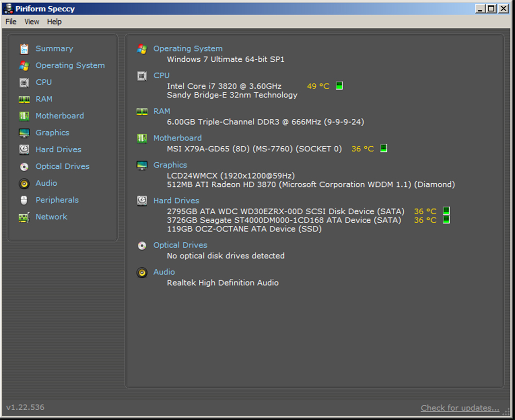The width and height of the screenshot is (515, 420).
Task: Click the Summary clipboard icon in sidebar
Action: [x=24, y=48]
